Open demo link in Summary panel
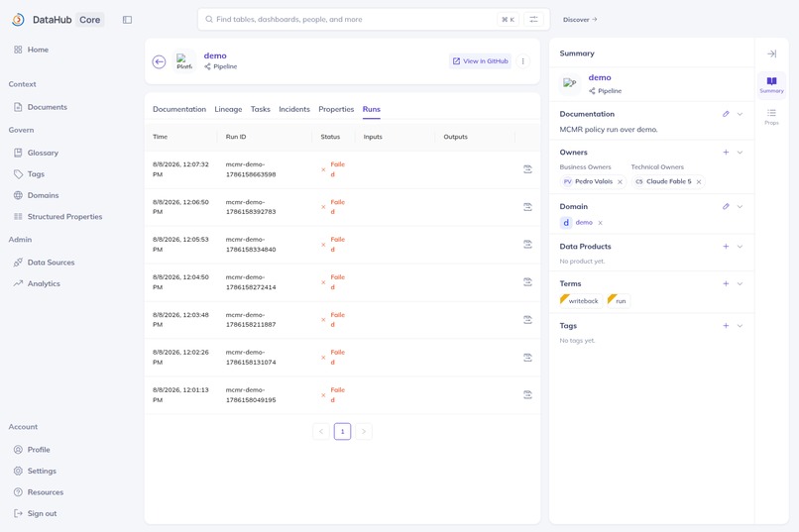799x532 pixels. tap(599, 77)
